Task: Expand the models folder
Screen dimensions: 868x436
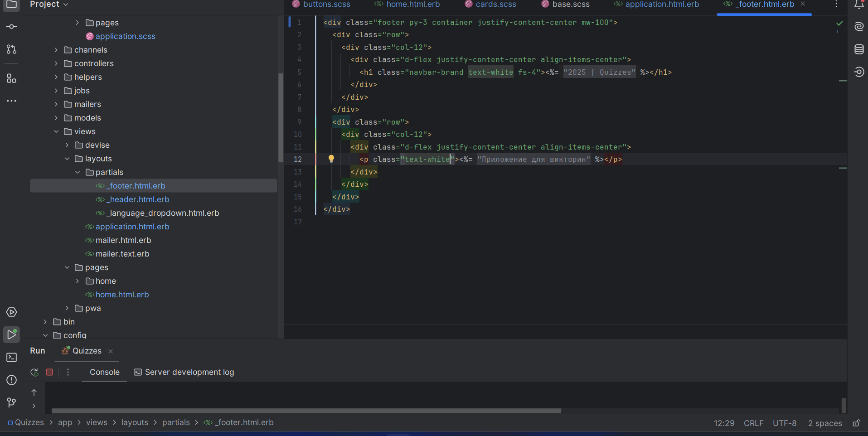Action: (56, 118)
